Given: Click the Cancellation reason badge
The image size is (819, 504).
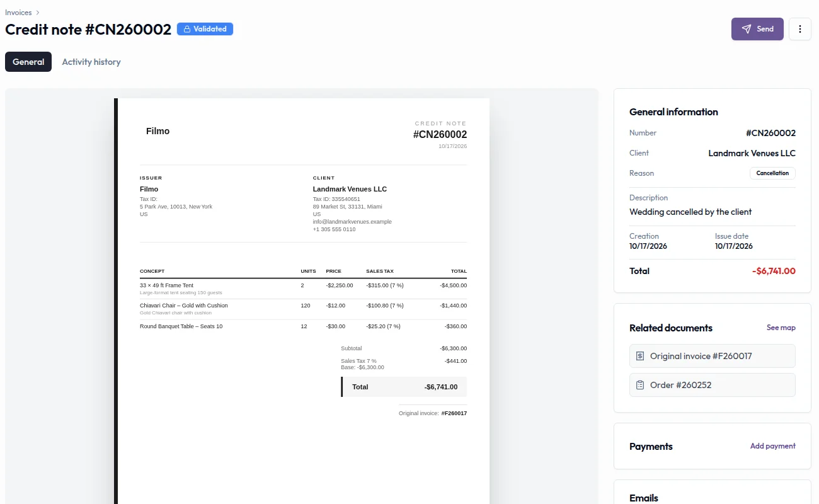Looking at the screenshot, I should tap(772, 173).
